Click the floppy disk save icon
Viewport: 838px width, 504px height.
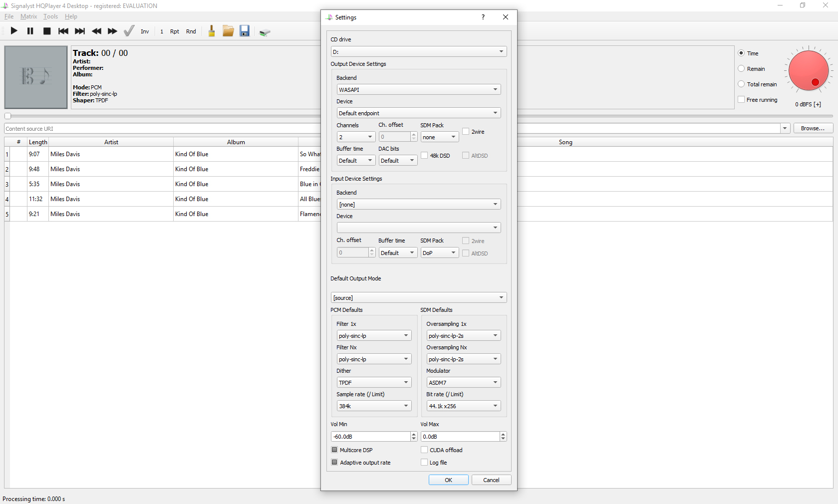point(245,31)
